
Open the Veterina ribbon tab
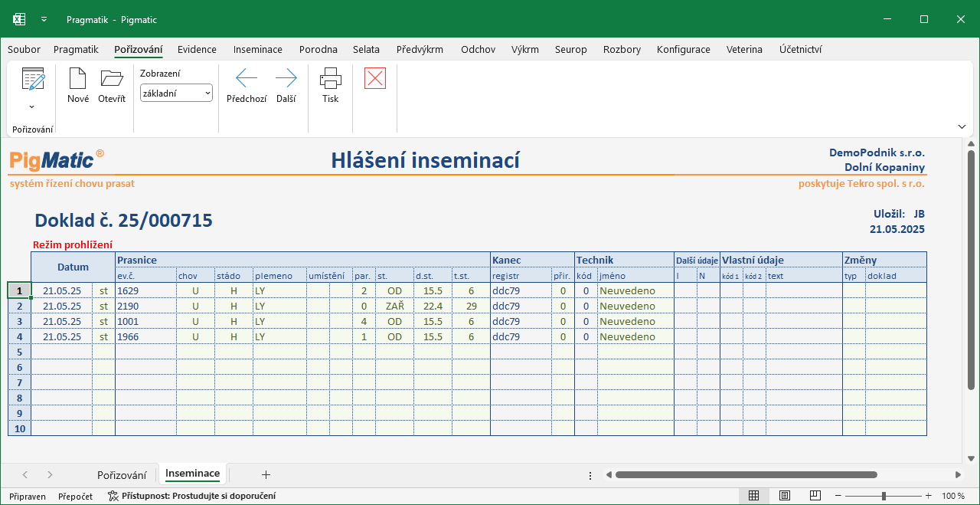pos(744,49)
